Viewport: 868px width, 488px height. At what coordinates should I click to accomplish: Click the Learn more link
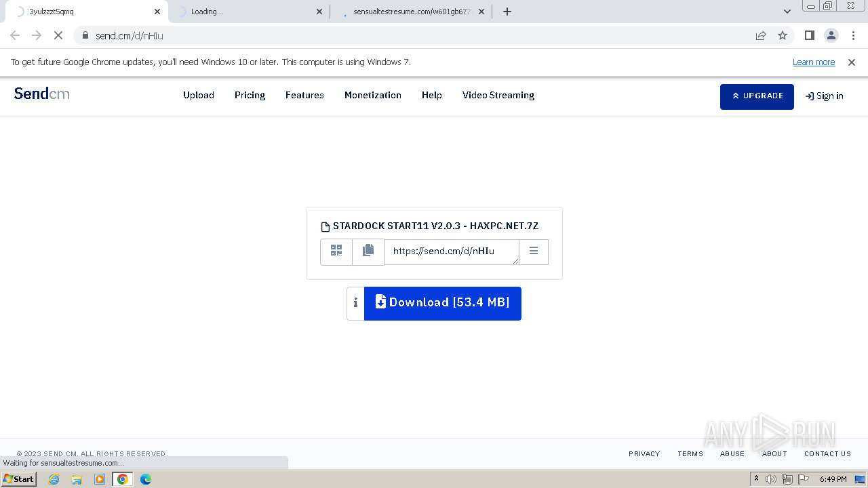[814, 62]
